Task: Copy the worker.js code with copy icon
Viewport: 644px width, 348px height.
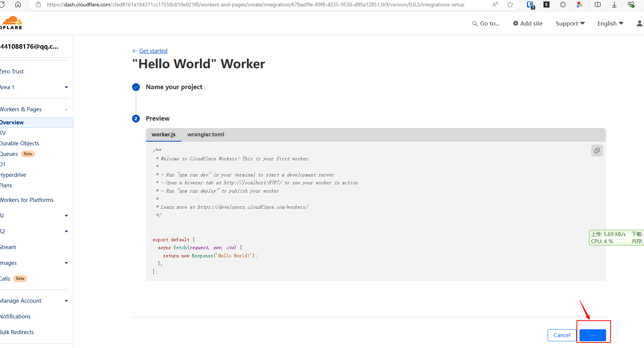Action: 597,151
